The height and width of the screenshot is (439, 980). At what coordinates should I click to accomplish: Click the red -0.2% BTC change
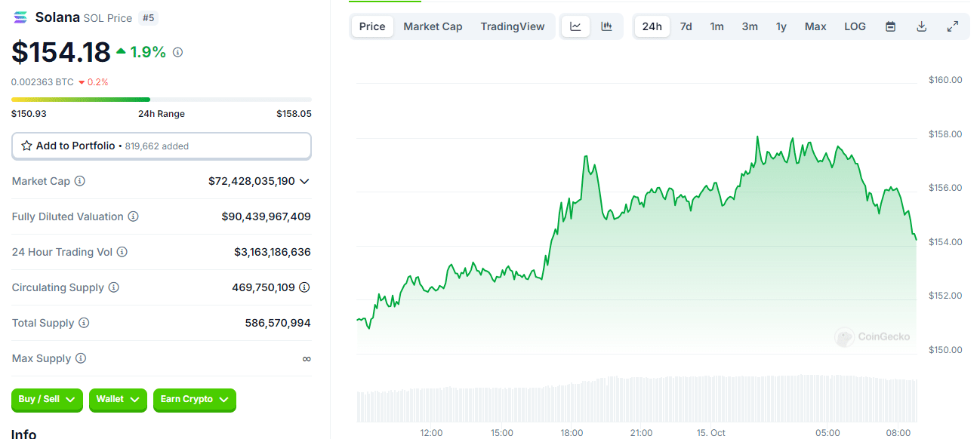pyautogui.click(x=94, y=81)
